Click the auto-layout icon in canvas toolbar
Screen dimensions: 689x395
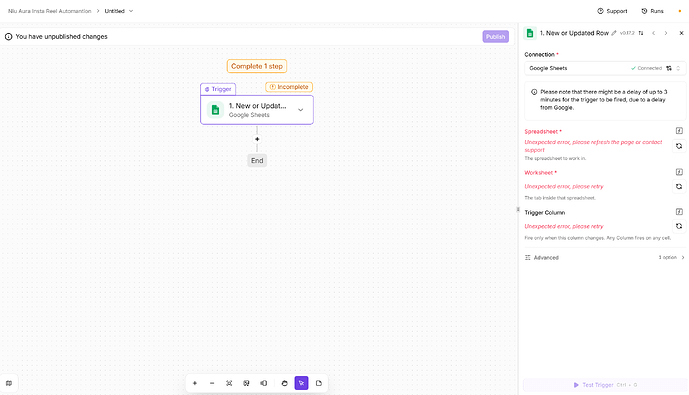tap(246, 383)
